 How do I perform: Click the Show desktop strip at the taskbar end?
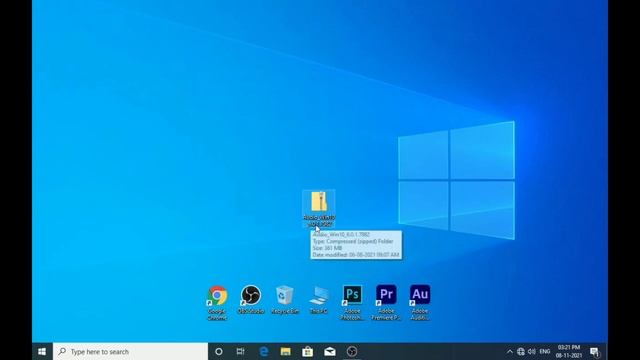pyautogui.click(x=606, y=351)
